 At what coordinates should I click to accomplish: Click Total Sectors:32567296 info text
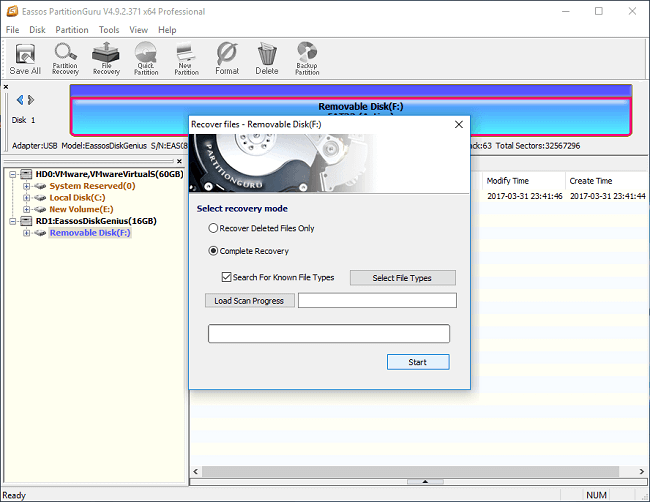(x=538, y=146)
